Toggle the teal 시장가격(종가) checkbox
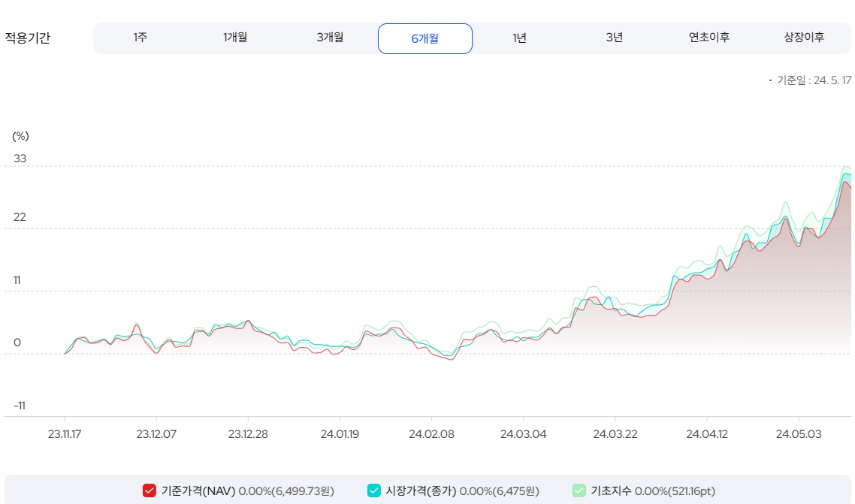This screenshot has width=855, height=504. coord(373,490)
